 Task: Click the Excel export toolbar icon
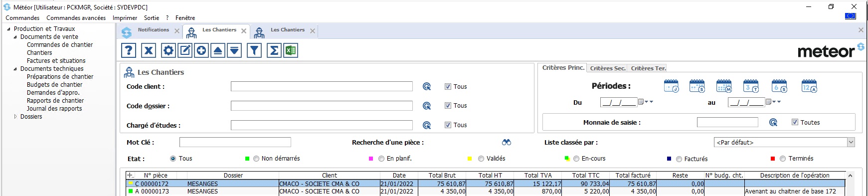291,50
